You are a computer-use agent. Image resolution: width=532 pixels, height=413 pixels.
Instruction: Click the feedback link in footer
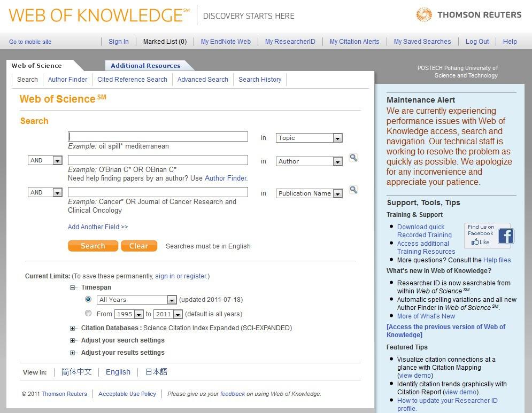[x=233, y=394]
